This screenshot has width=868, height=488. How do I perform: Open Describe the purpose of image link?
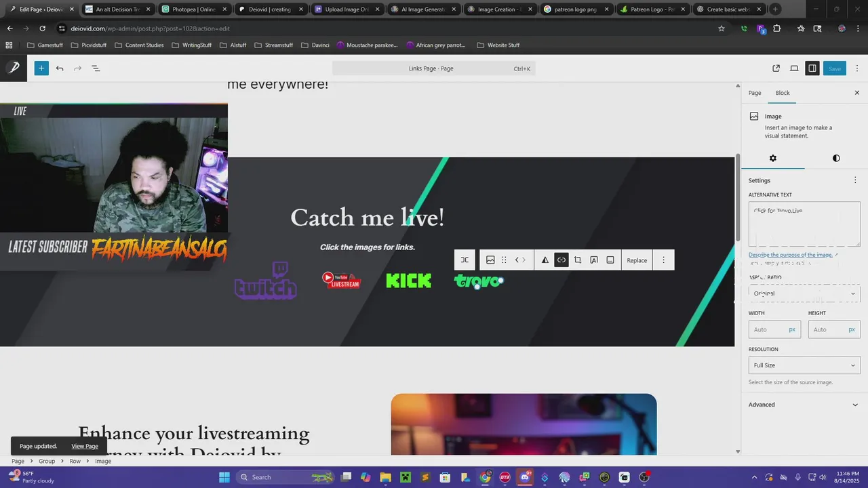[793, 255]
